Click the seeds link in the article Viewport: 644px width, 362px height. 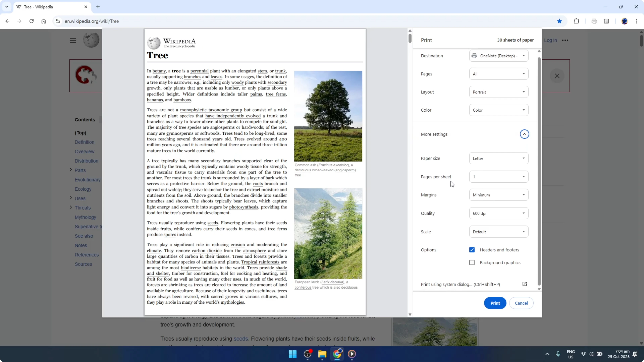(x=240, y=339)
